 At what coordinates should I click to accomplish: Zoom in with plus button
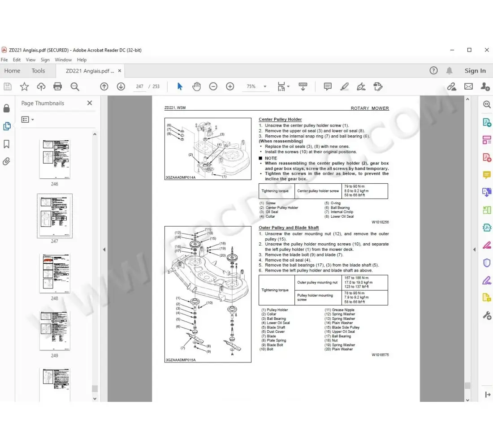coord(230,86)
